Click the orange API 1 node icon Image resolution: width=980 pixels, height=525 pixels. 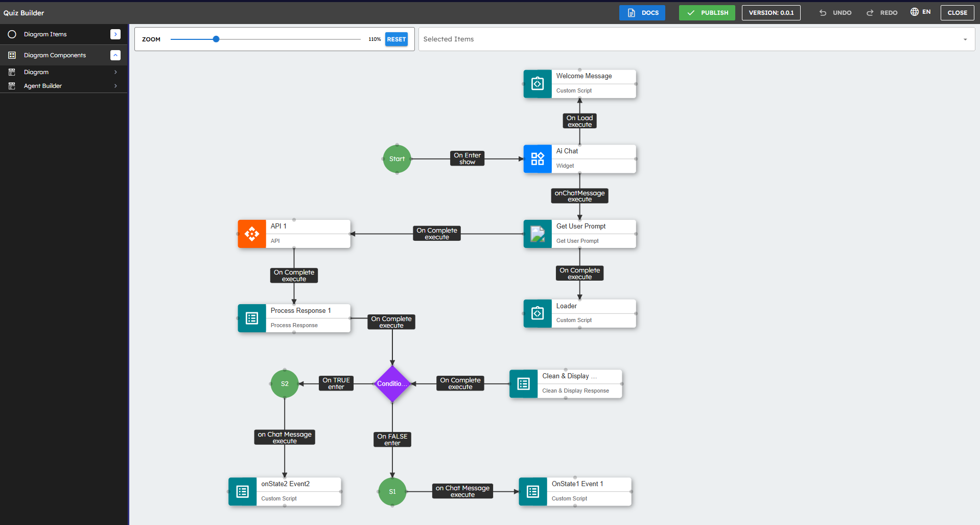click(x=252, y=234)
